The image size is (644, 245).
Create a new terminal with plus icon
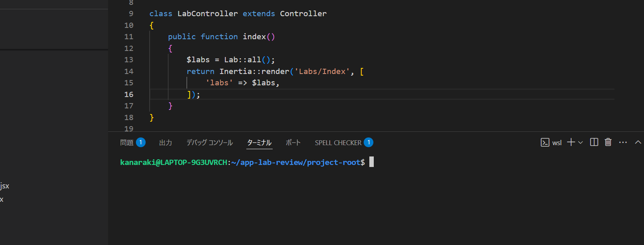pos(571,142)
